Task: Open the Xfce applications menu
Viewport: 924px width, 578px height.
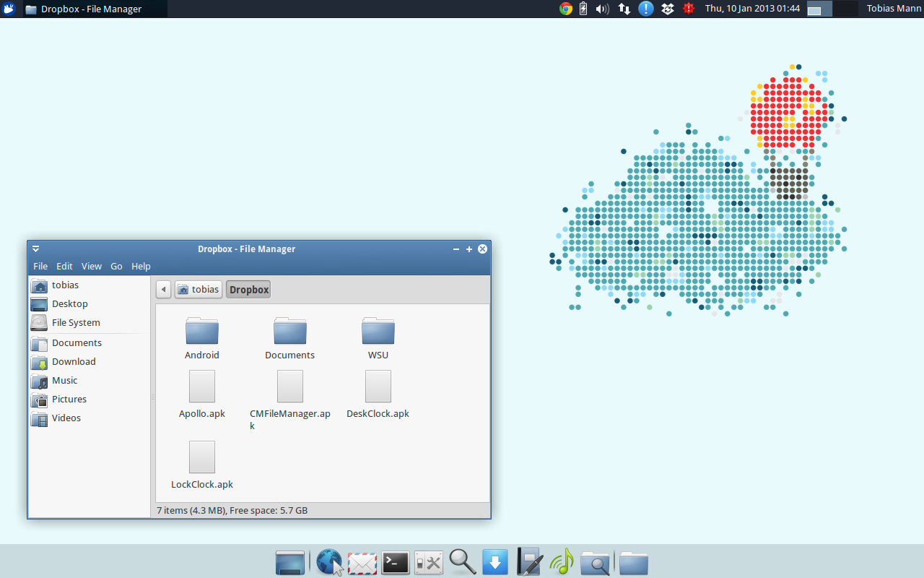Action: [9, 9]
